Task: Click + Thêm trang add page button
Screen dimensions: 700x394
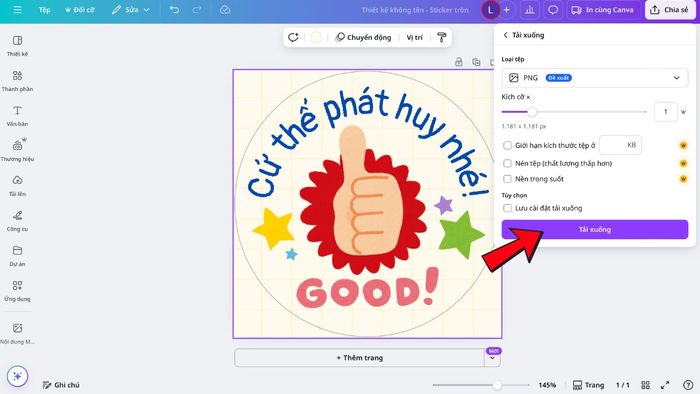Action: (x=359, y=358)
